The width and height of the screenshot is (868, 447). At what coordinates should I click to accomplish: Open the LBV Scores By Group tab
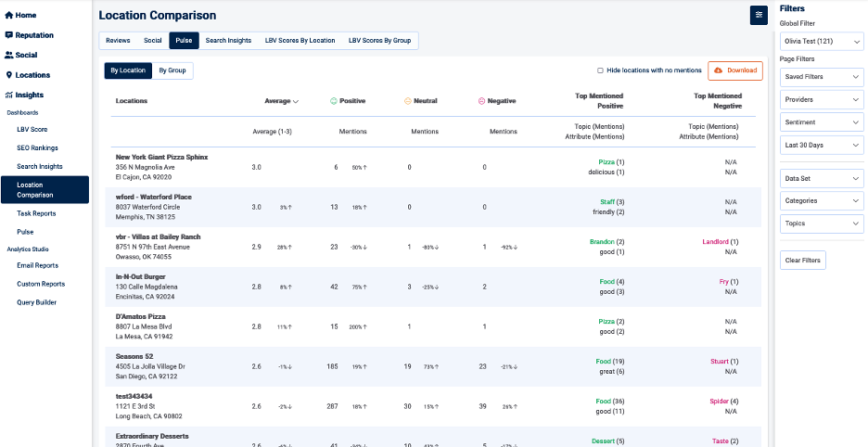[x=379, y=41]
